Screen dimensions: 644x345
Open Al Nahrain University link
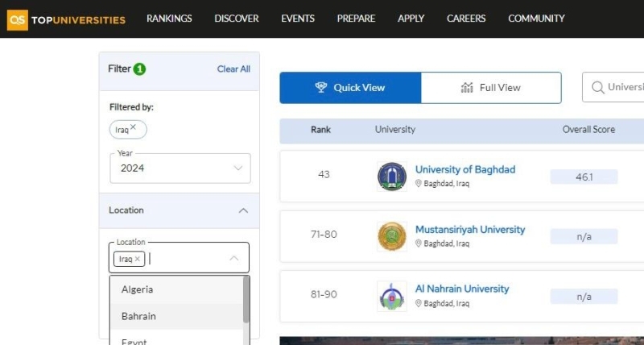(x=462, y=289)
